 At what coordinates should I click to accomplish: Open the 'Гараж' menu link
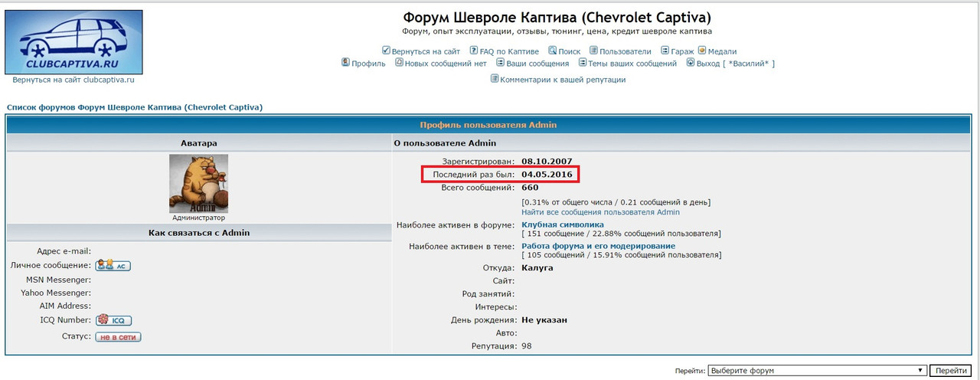[x=683, y=51]
